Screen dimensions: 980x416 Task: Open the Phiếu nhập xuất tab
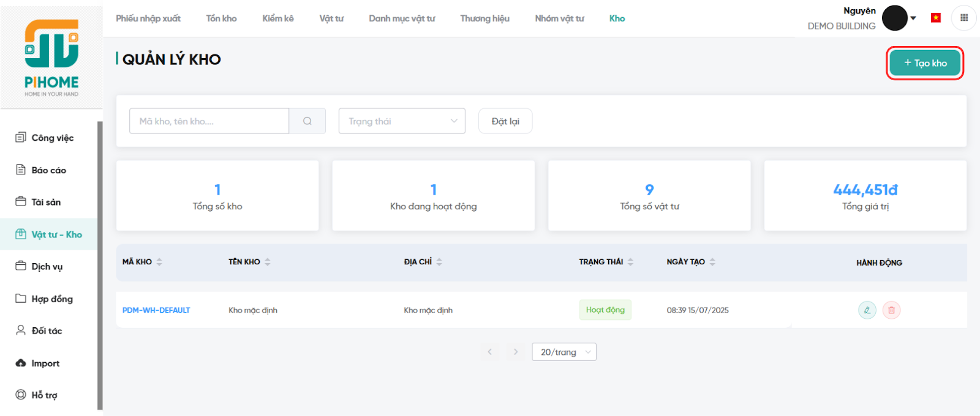148,18
